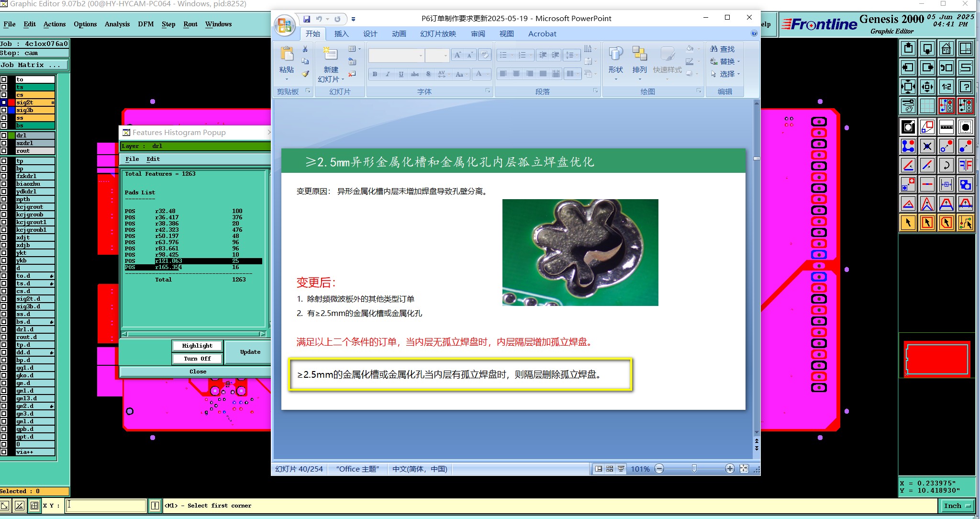Select the yellow arrow pointer tool

point(908,223)
